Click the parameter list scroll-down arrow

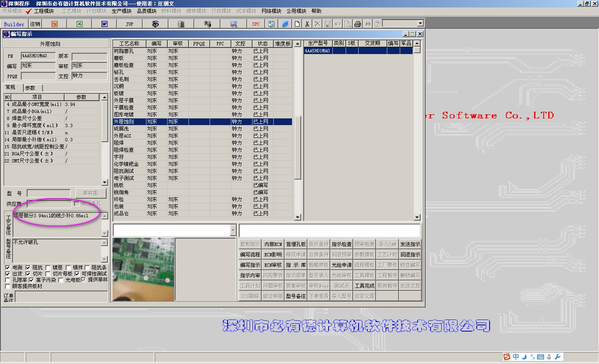(105, 182)
